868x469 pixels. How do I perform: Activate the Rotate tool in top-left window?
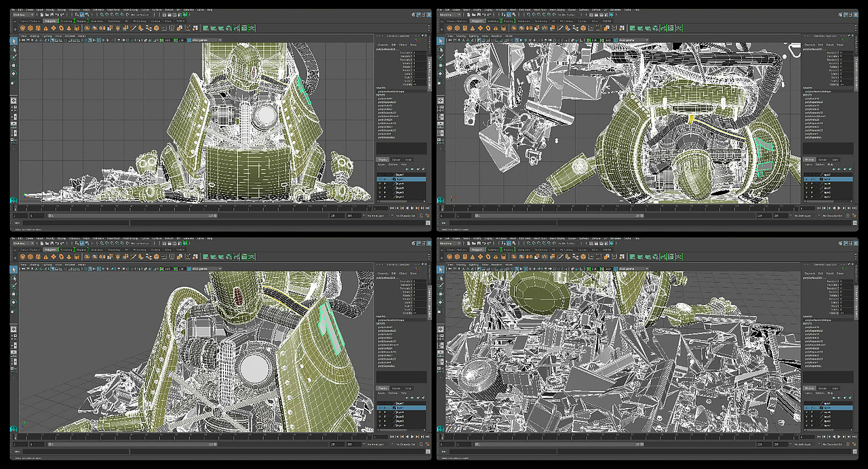click(x=14, y=73)
